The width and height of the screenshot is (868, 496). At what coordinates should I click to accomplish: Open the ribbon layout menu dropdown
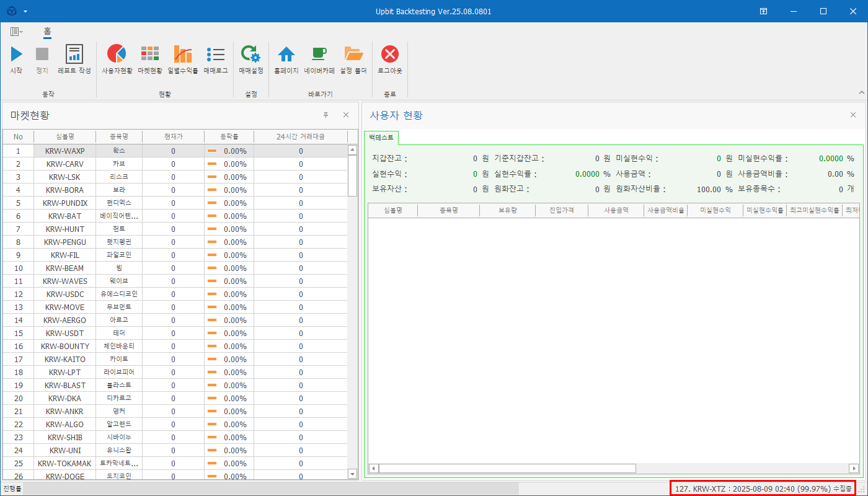17,32
